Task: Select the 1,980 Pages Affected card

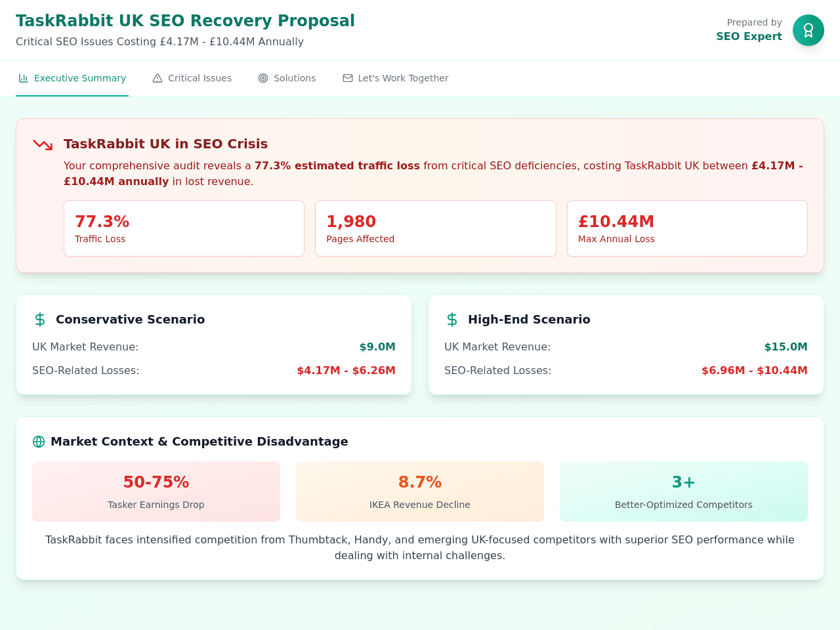Action: click(436, 228)
